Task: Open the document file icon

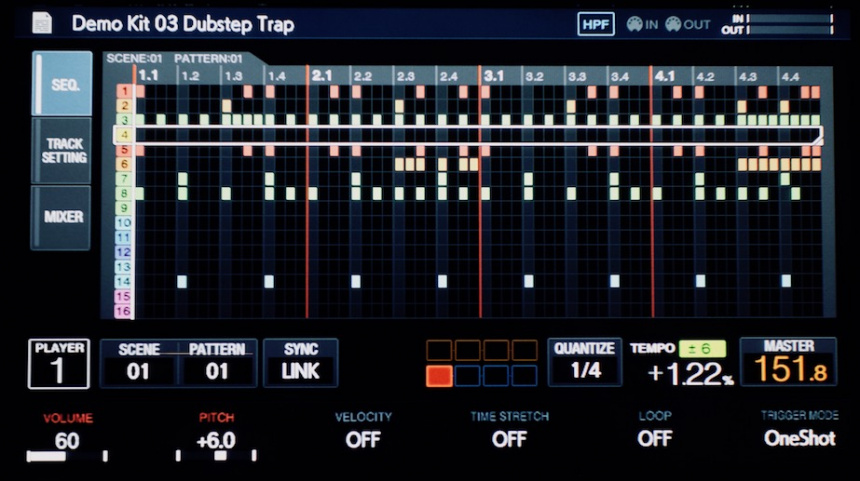Action: click(42, 23)
